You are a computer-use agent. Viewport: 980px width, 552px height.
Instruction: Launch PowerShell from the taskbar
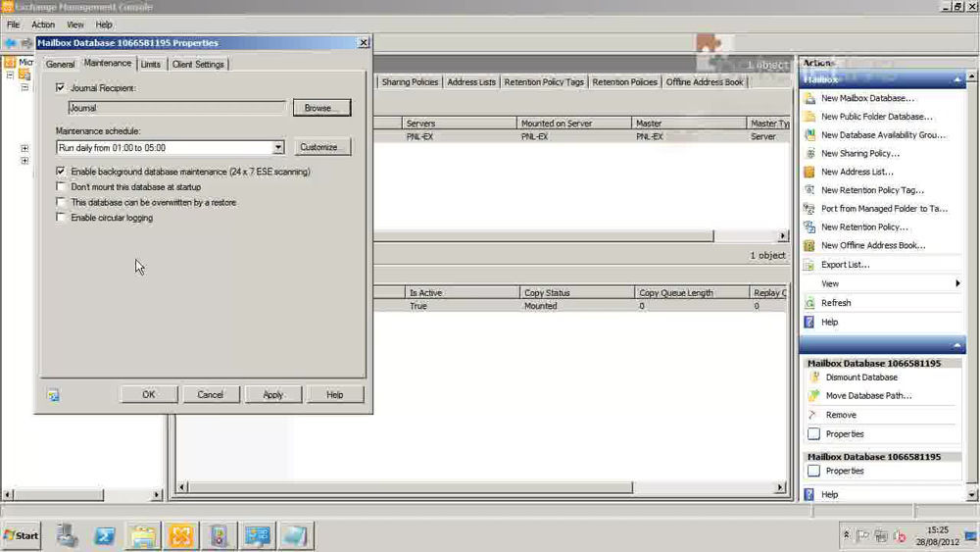105,535
